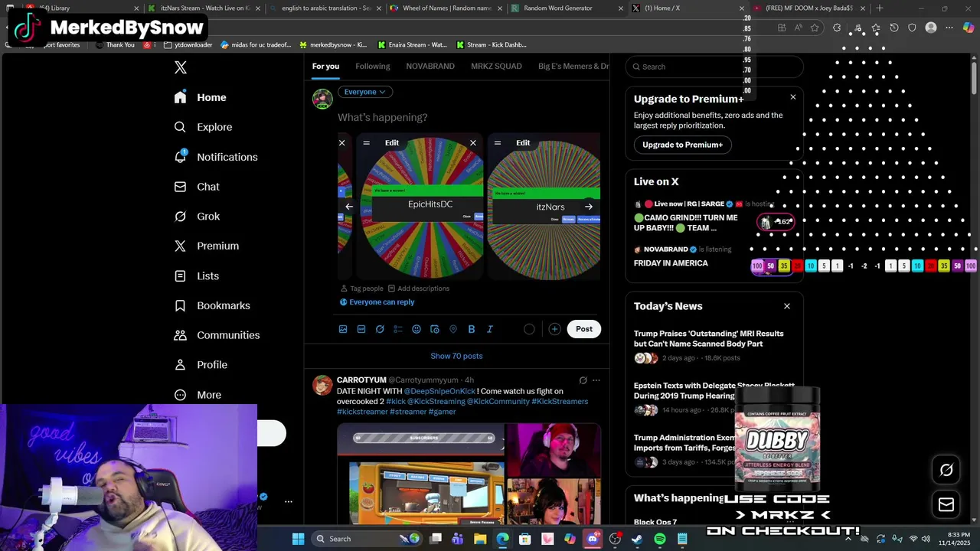This screenshot has width=980, height=551.
Task: Dismiss the Upgrade to Premium+ card
Action: (x=793, y=97)
